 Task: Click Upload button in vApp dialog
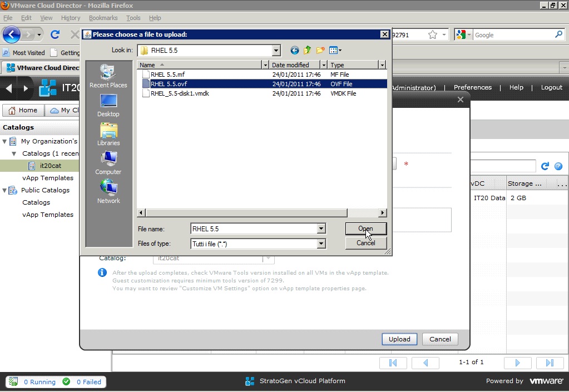point(399,339)
